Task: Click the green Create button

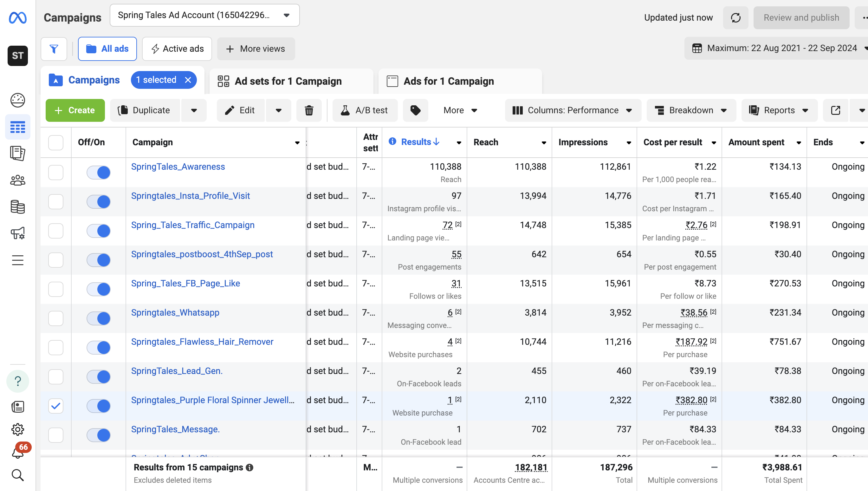Action: [75, 110]
